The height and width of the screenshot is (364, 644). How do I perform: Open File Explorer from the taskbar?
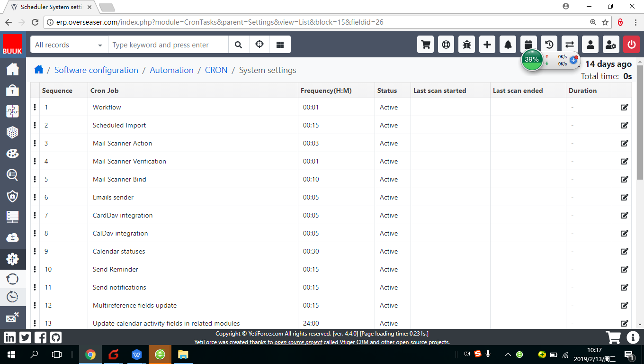pyautogui.click(x=183, y=354)
